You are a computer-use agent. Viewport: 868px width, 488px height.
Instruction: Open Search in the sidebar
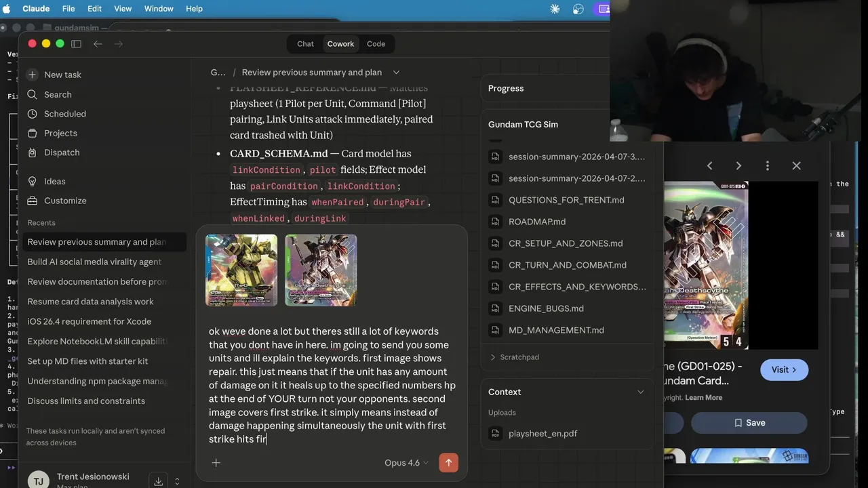click(x=58, y=94)
